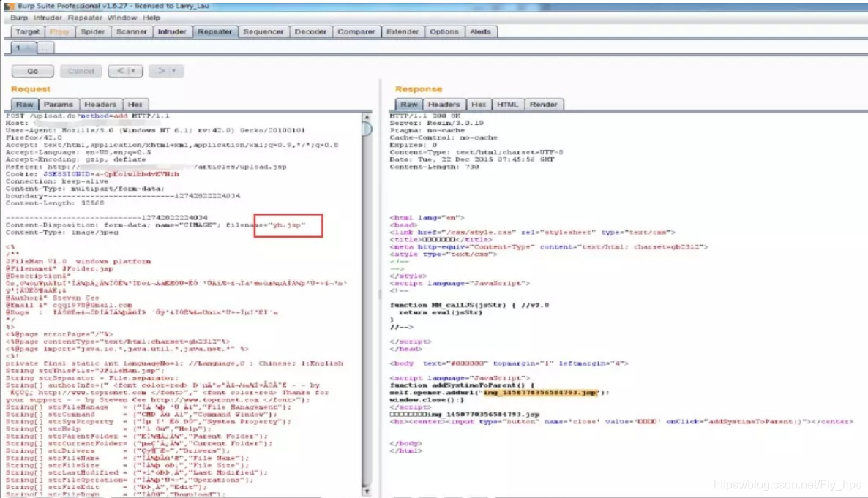Screen dimensions: 868x498
Task: Click the Cancel button
Action: pos(81,71)
